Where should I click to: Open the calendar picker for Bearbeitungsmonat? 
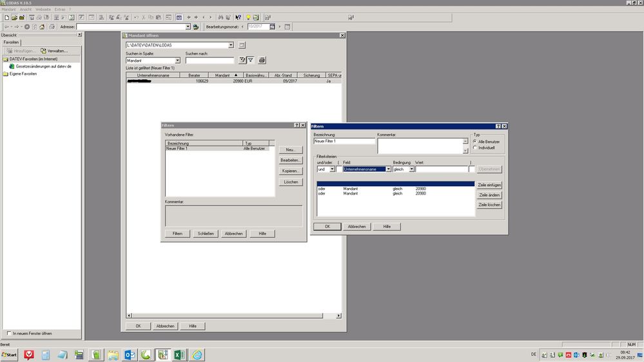click(272, 26)
